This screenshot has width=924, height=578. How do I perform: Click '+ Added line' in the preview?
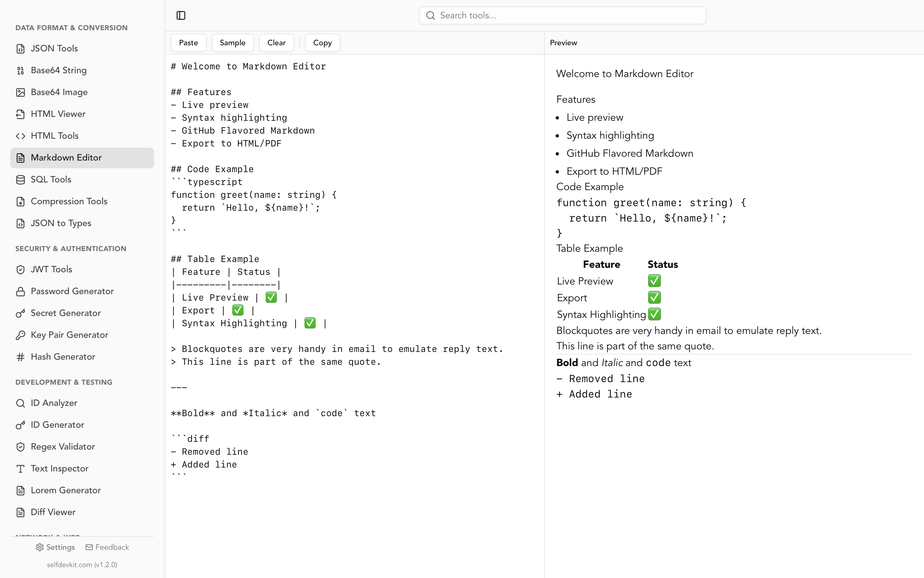(595, 394)
